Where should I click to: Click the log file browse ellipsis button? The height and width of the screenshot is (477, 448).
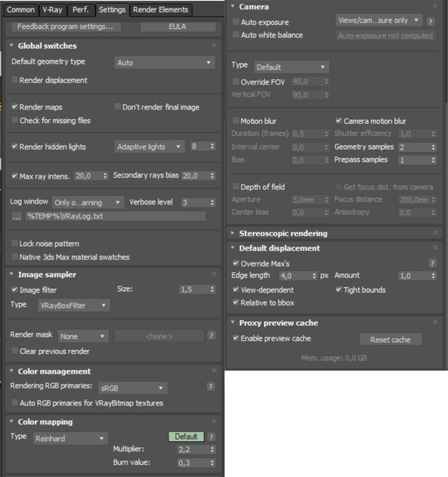coord(17,216)
